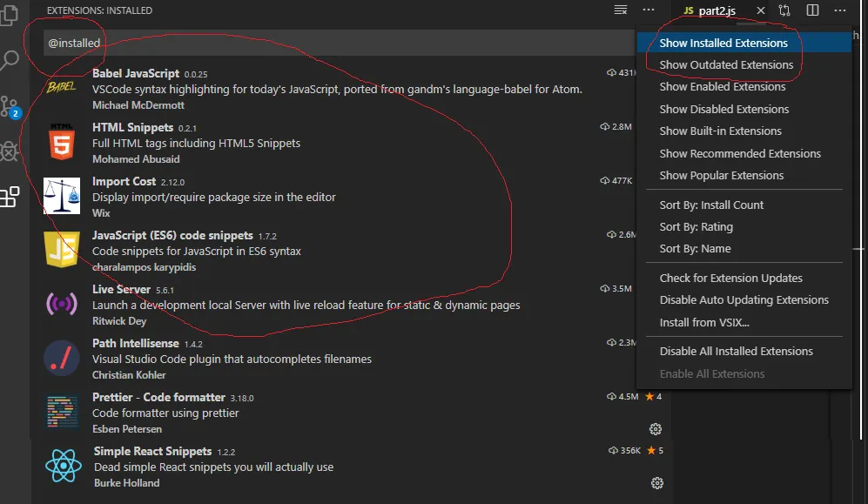Open manage gear for Simple React Snippets
Screen dimensions: 868x504
657,483
